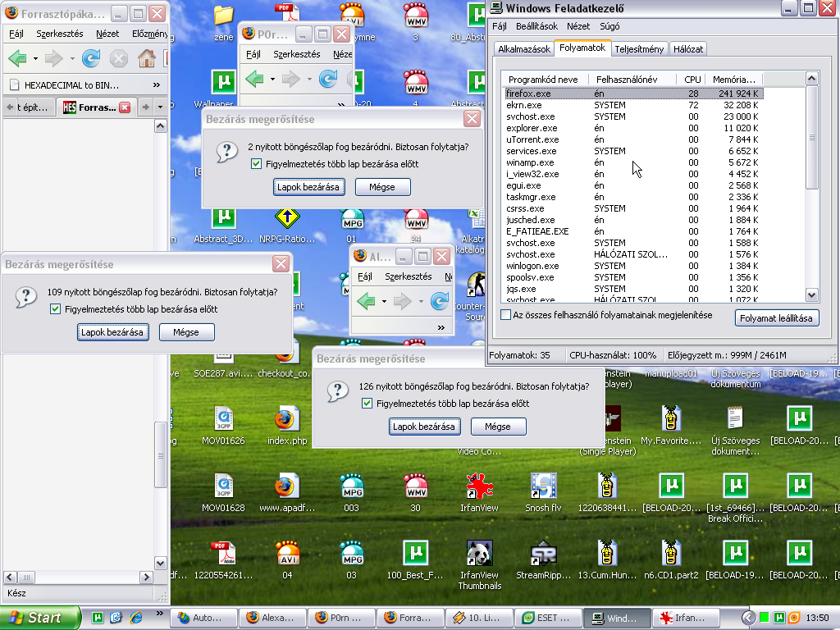The width and height of the screenshot is (840, 630).
Task: Open the index.php desktop file
Action: pyautogui.click(x=287, y=426)
